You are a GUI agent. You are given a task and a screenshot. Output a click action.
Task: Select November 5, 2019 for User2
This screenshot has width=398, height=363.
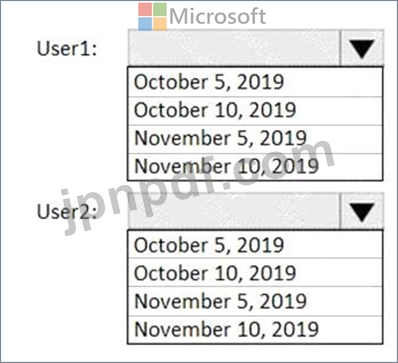click(255, 301)
